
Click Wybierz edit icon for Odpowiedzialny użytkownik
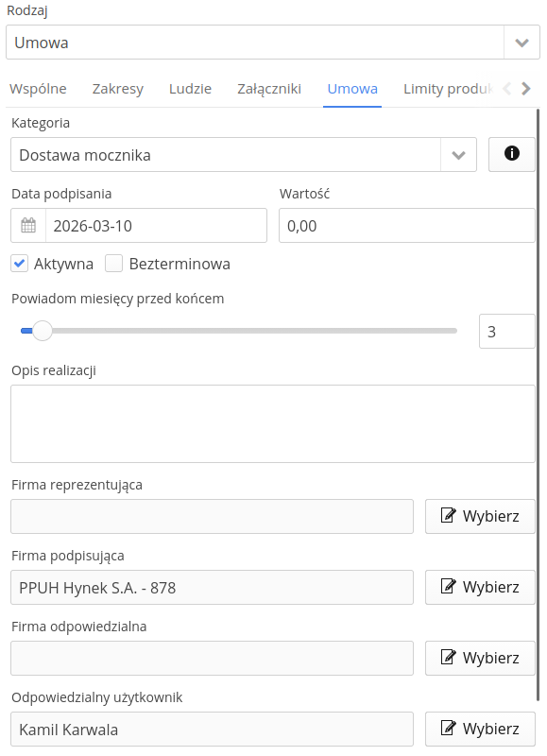[448, 728]
